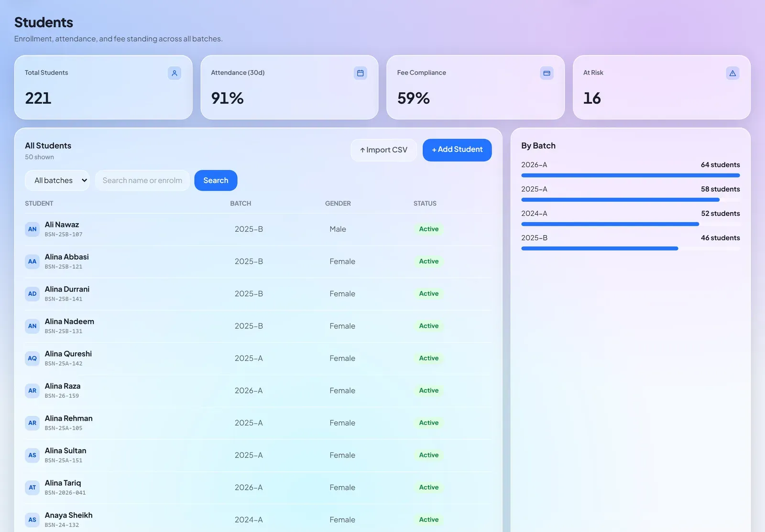Viewport: 765px width, 532px height.
Task: Click the Female gender cell for Alina Rehman
Action: click(342, 423)
